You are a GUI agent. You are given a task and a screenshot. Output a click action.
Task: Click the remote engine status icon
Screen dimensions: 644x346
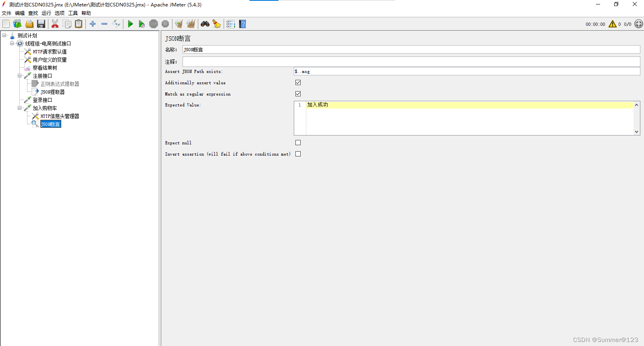click(639, 24)
